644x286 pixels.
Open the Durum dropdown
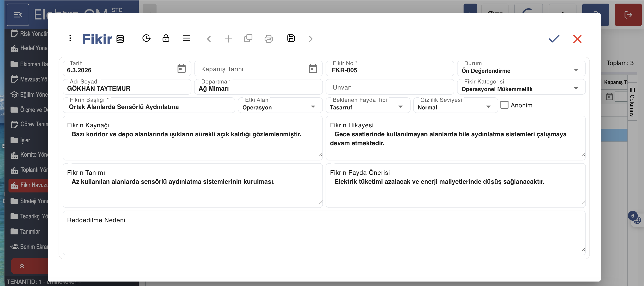[576, 70]
